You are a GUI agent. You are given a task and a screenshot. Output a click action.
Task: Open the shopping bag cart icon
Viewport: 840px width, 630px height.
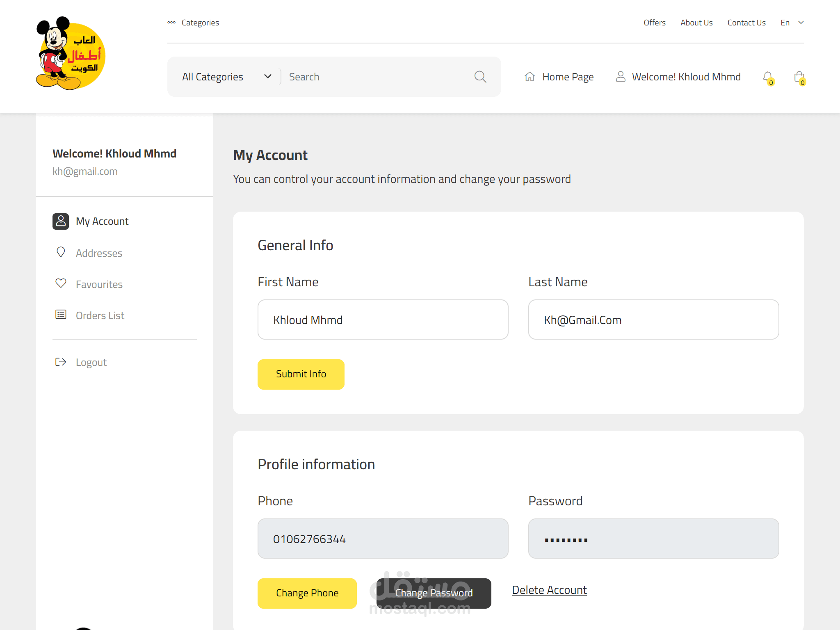pyautogui.click(x=799, y=77)
